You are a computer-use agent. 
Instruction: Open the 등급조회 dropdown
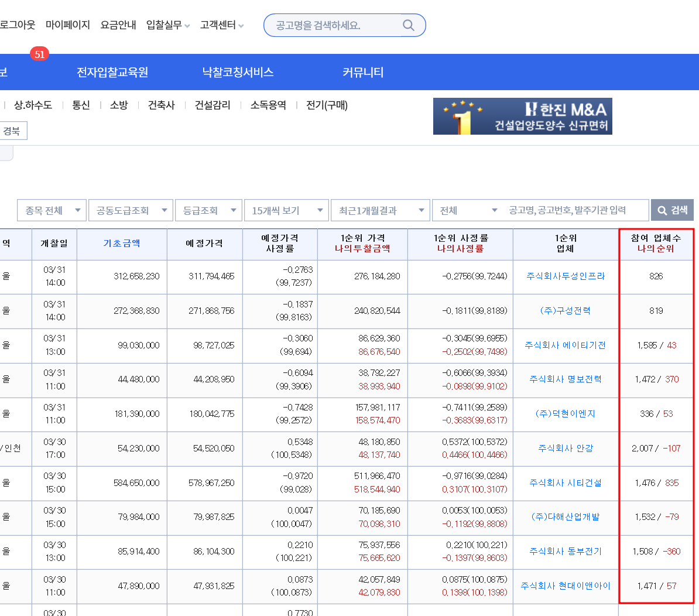click(208, 210)
